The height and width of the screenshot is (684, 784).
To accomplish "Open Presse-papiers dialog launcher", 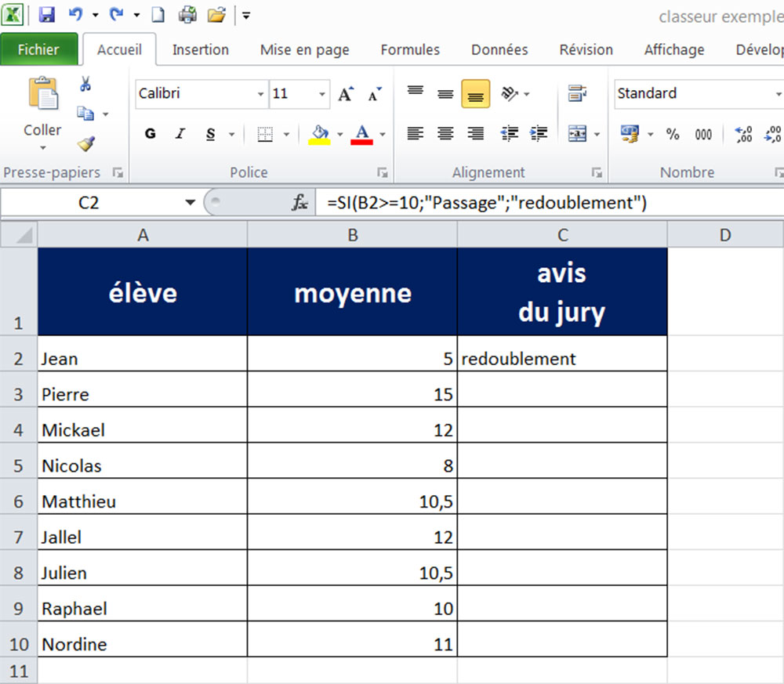I will click(x=118, y=172).
